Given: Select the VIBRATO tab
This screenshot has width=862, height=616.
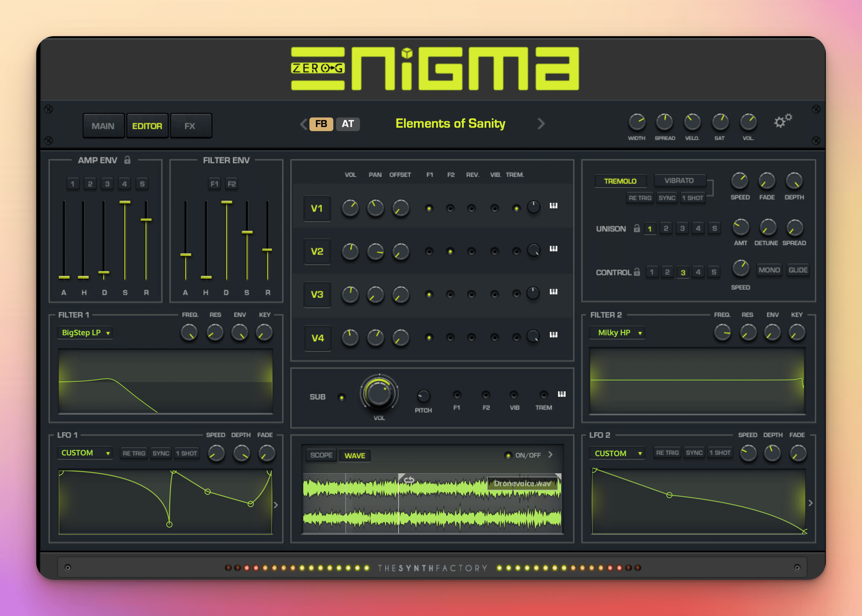Looking at the screenshot, I should [x=679, y=181].
